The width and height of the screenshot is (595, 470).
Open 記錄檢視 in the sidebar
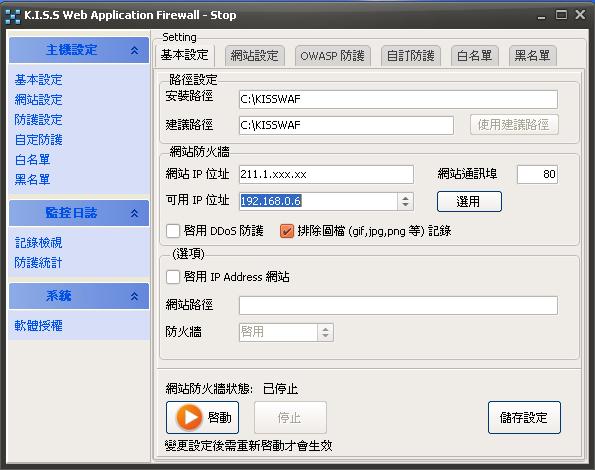[38, 243]
